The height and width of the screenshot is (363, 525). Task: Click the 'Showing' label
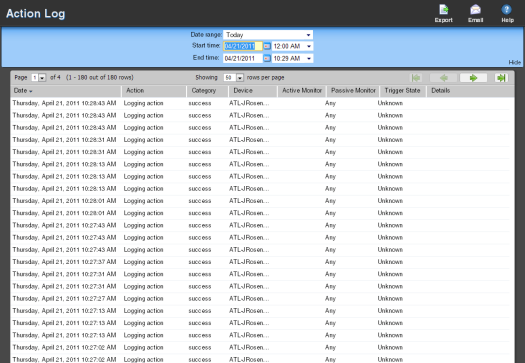[206, 78]
